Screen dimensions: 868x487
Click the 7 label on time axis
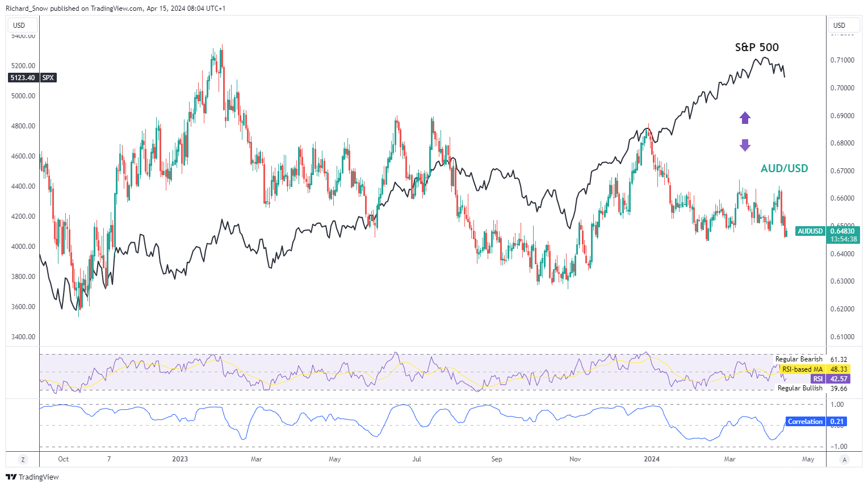(109, 459)
